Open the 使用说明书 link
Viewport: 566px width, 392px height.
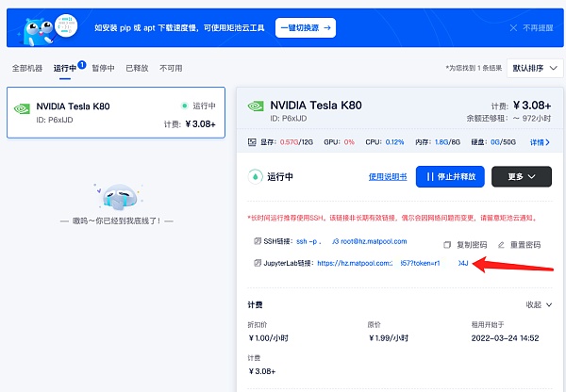388,176
